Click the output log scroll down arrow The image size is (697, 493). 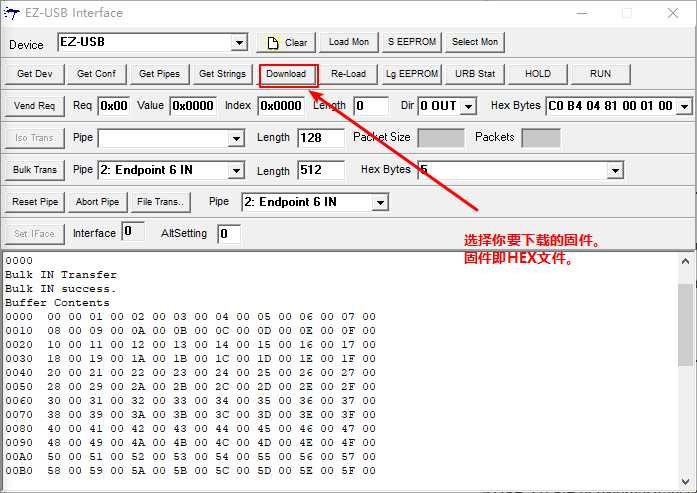(685, 481)
